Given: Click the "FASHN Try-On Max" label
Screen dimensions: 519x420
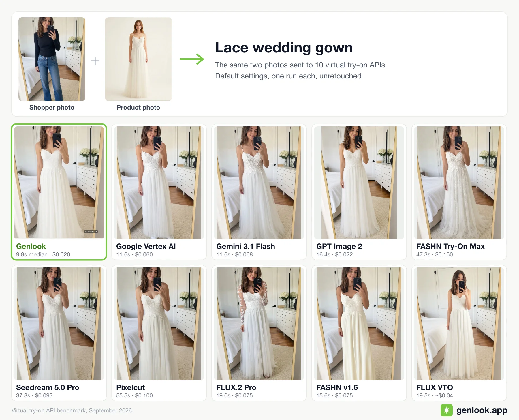Looking at the screenshot, I should tap(450, 246).
